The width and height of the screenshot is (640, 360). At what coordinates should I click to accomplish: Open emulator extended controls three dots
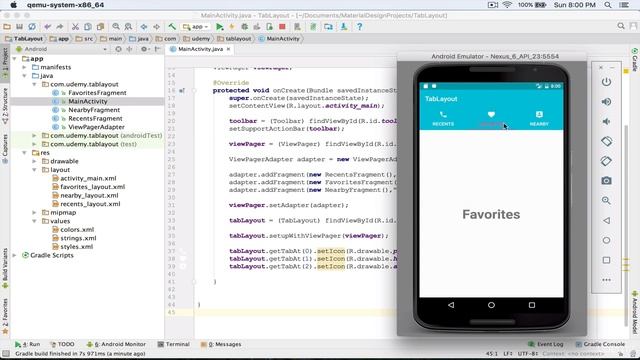tap(606, 280)
